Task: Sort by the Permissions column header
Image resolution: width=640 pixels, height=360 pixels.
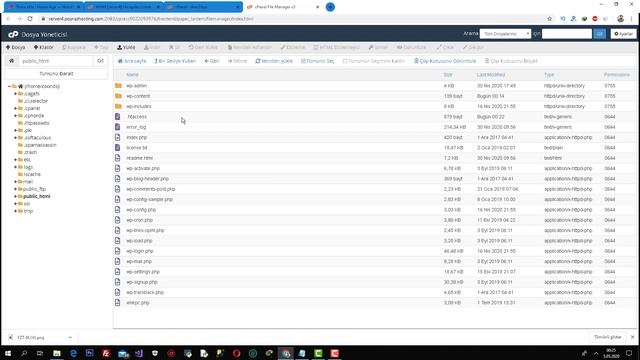Action: coord(616,75)
